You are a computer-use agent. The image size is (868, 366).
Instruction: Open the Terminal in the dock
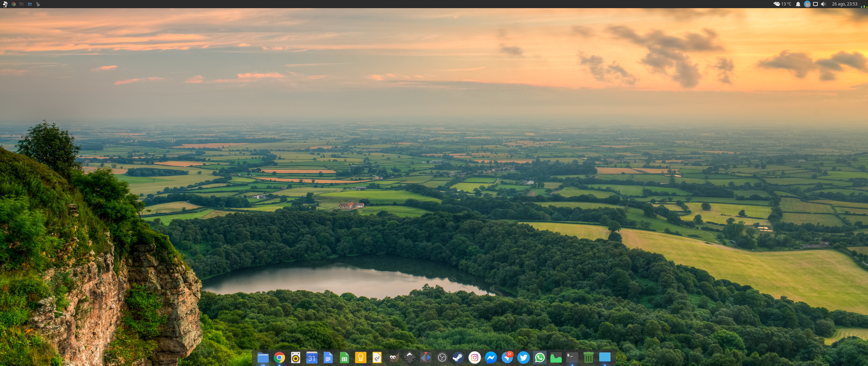572,358
